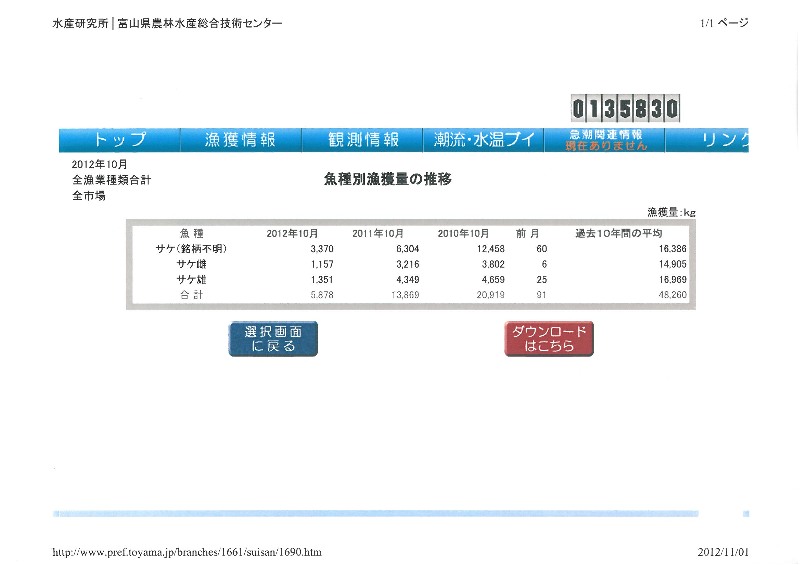Select the サケ(銘柄不明) table row label
Screen dimensions: 800x565
[x=190, y=248]
